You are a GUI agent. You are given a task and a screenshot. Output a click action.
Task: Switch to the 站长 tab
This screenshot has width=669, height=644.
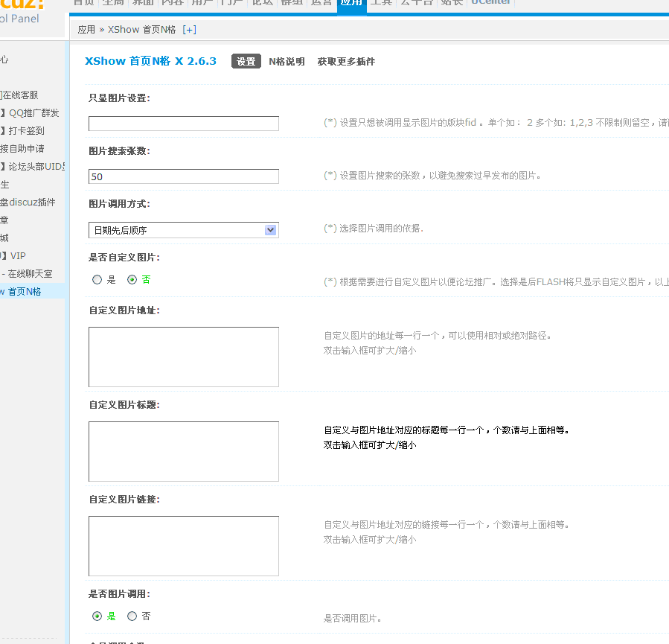(451, 2)
